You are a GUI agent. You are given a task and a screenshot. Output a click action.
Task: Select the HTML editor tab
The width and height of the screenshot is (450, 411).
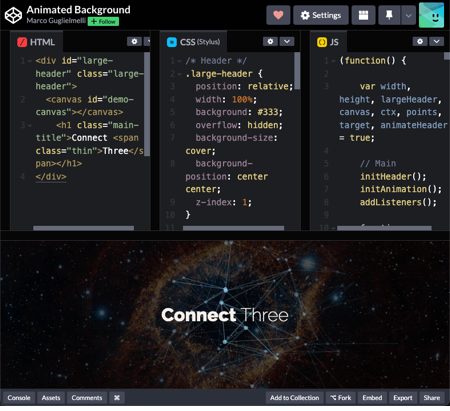(36, 42)
